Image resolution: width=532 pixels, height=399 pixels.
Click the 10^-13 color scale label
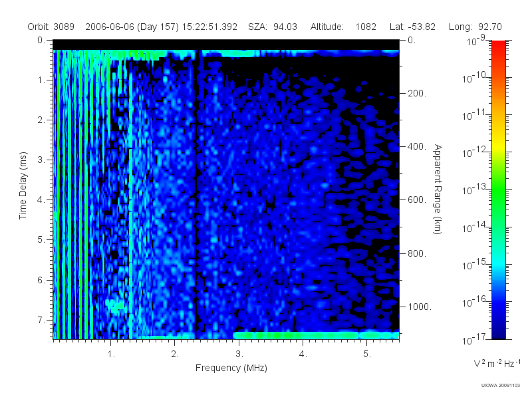[473, 190]
